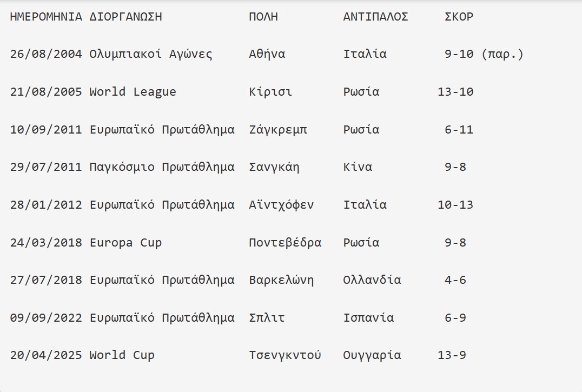This screenshot has height=392, width=582.
Task: Click the city Ποντεβέδρα
Action: tap(285, 243)
